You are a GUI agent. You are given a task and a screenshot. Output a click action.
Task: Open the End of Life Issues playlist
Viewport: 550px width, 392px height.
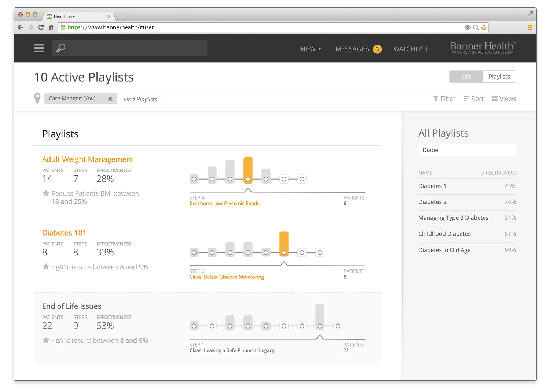(x=72, y=306)
